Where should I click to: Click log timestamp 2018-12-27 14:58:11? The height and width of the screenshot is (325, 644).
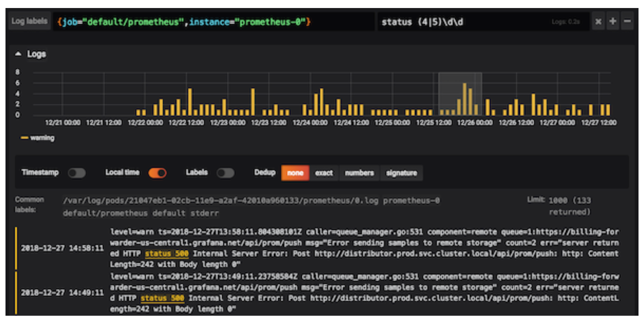tap(62, 248)
